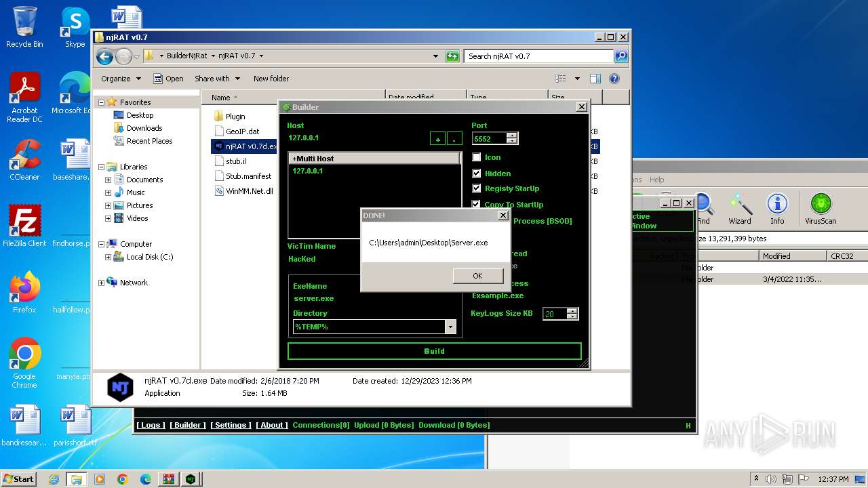
Task: Select 127.0.0.1 in the Multi Host list
Action: pos(307,171)
